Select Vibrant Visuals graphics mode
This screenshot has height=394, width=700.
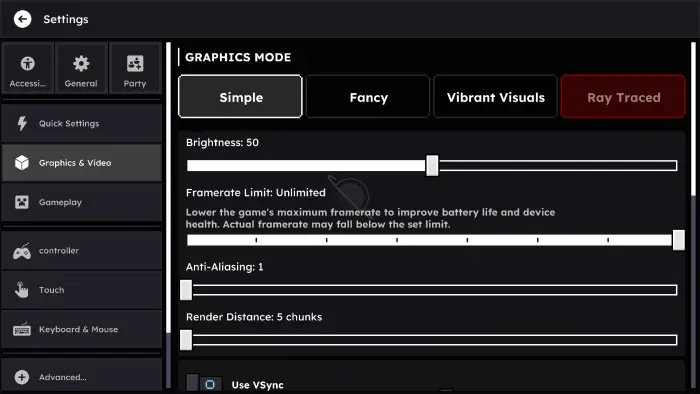[x=496, y=96]
